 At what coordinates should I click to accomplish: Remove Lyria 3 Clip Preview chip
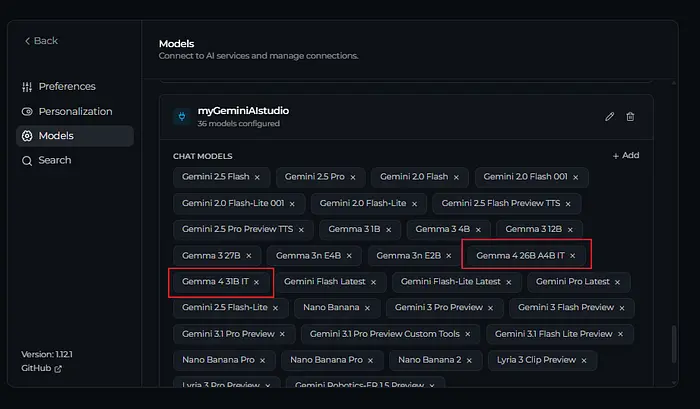click(x=586, y=359)
